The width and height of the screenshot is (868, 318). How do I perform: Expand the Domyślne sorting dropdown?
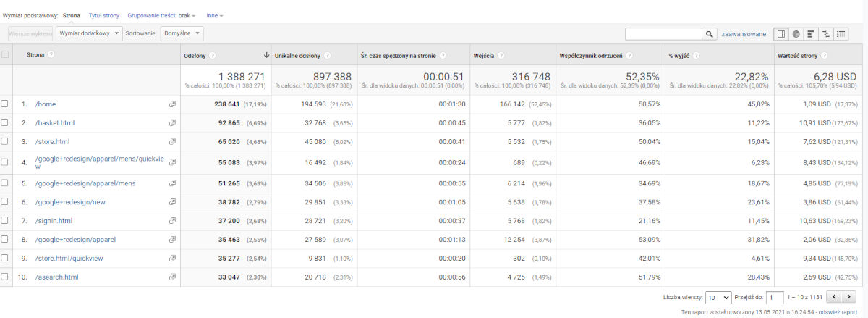pos(182,33)
